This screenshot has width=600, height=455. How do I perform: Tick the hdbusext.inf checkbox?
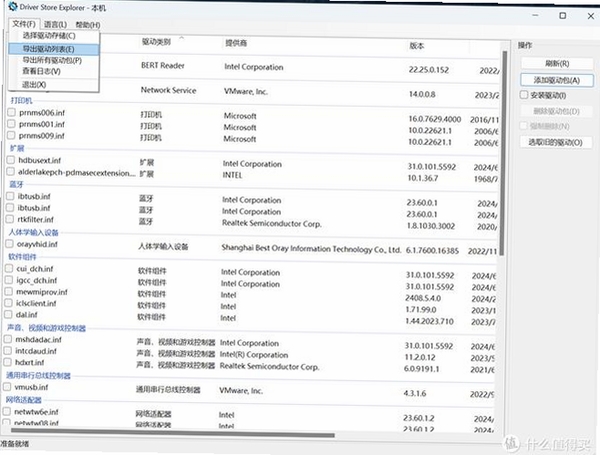pyautogui.click(x=11, y=160)
